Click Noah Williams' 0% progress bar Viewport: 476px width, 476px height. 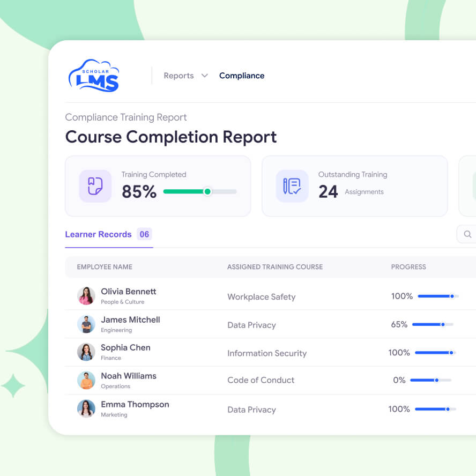point(430,380)
